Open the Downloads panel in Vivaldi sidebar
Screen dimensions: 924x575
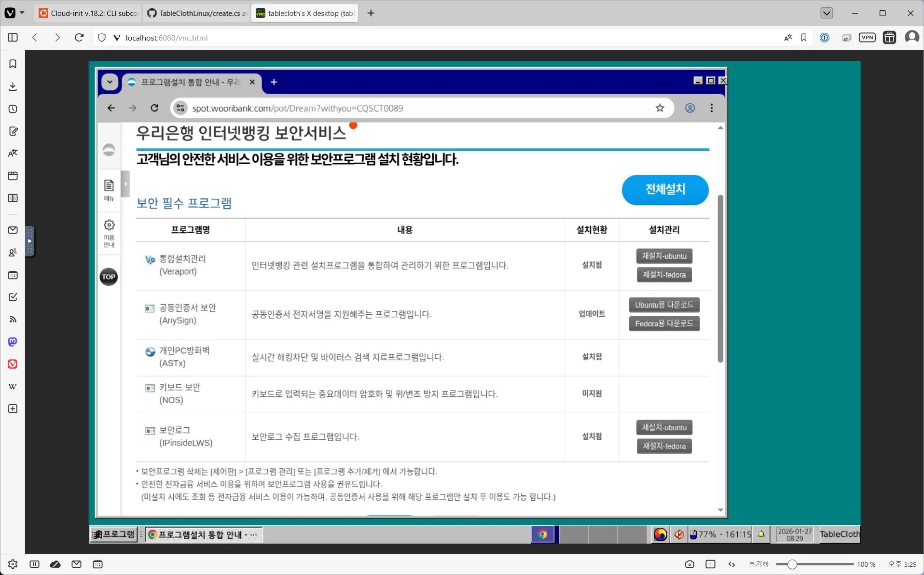(13, 85)
